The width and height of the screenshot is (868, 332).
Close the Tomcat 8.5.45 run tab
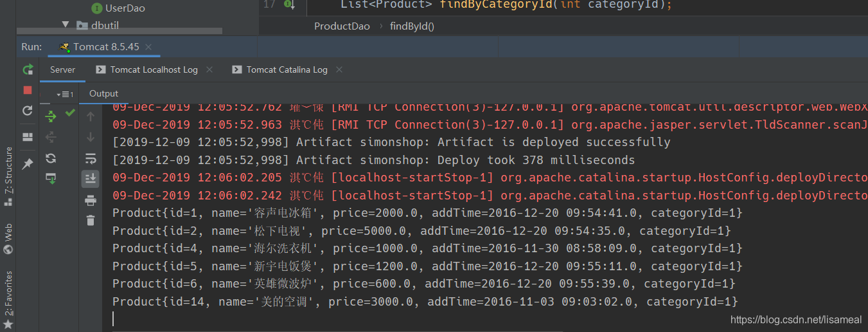pos(148,47)
